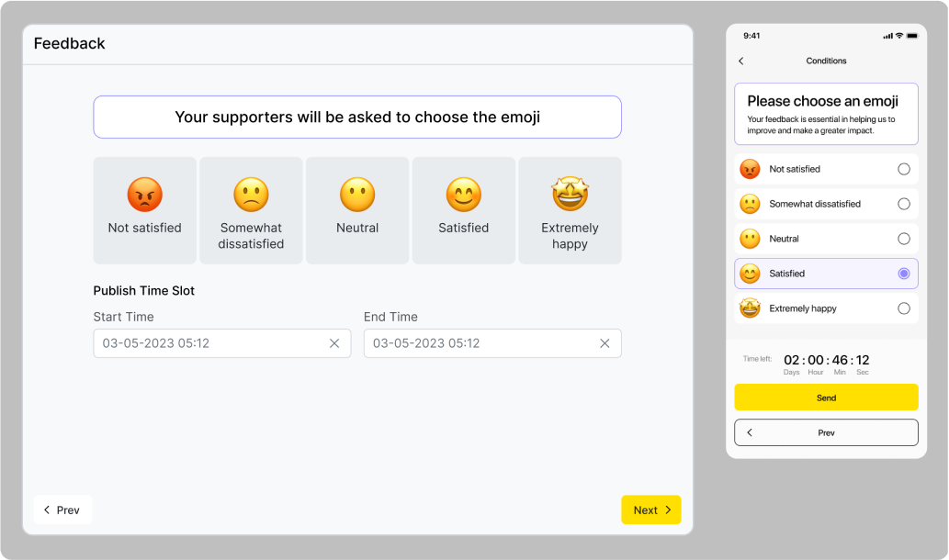Select the Satisfied smiling emoji card
Screen dimensions: 949x560
[464, 210]
